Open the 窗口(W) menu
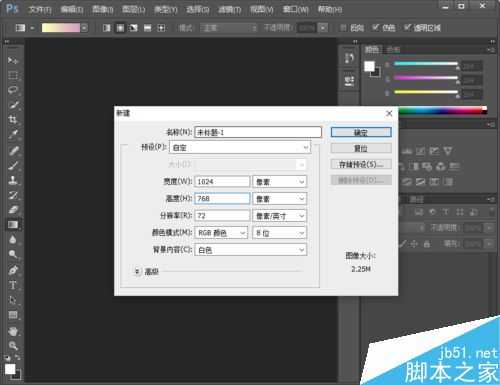500x385 pixels. click(296, 10)
